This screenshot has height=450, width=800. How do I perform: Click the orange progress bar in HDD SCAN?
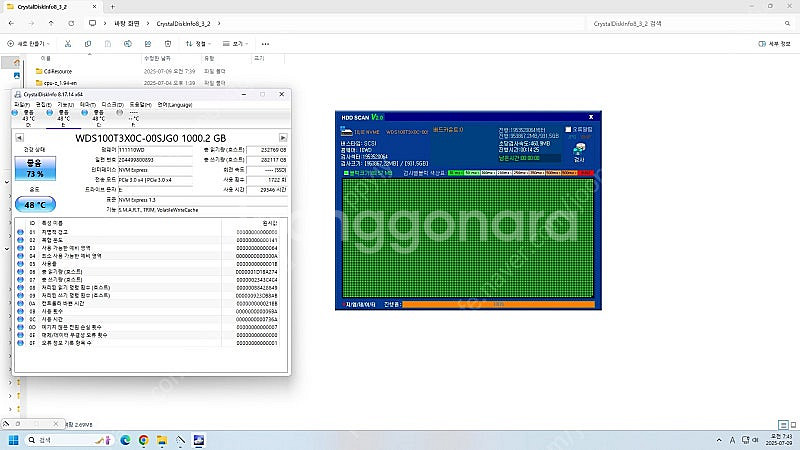point(498,305)
